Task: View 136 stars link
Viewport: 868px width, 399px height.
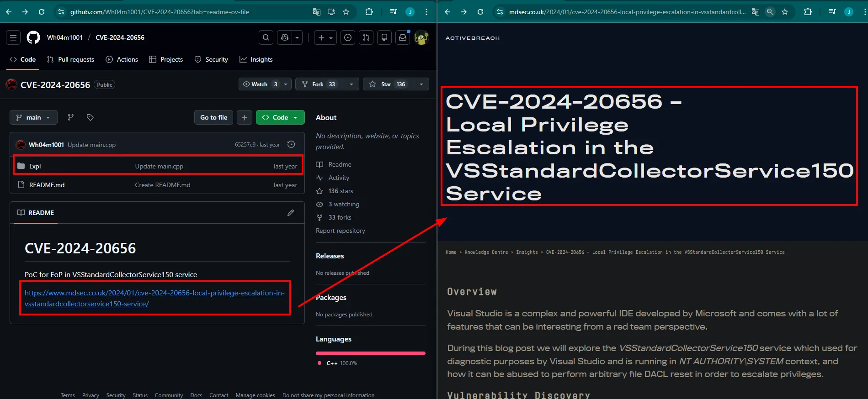Action: click(341, 191)
